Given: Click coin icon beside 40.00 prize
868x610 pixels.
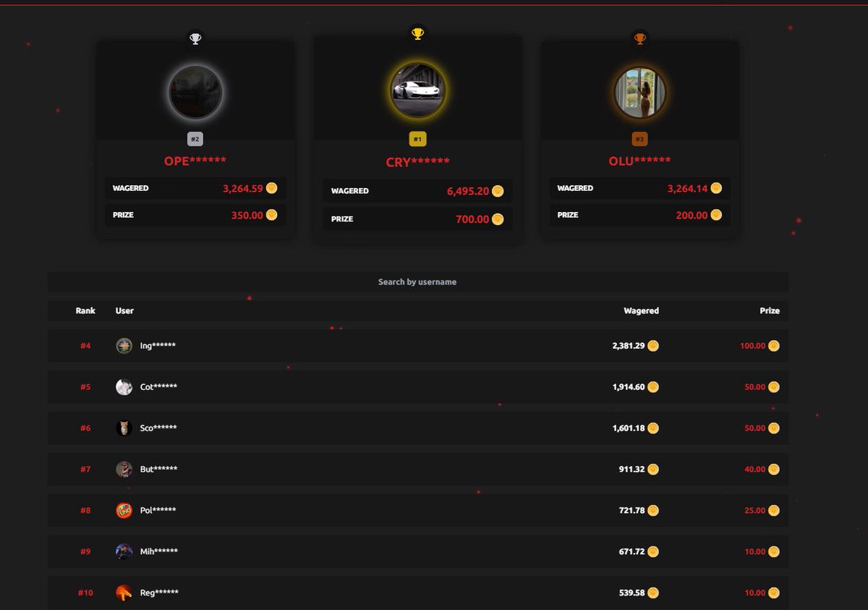Looking at the screenshot, I should click(774, 470).
